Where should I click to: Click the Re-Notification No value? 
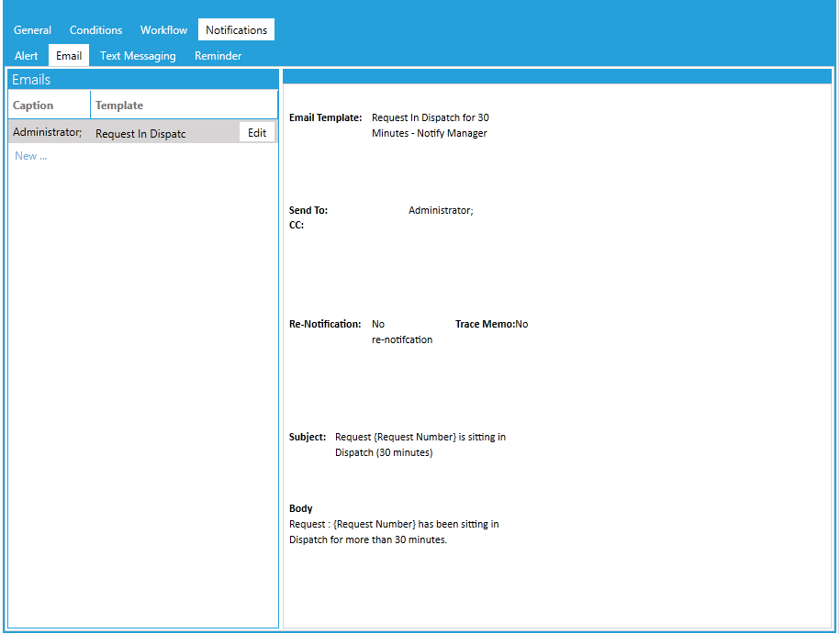pos(377,323)
